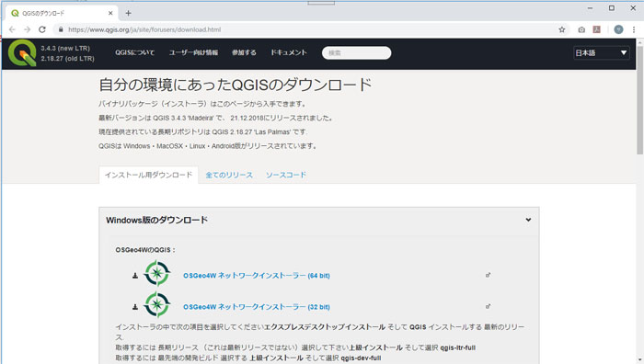Click the OSGeo4W compass icon for 64 bit

tap(156, 273)
